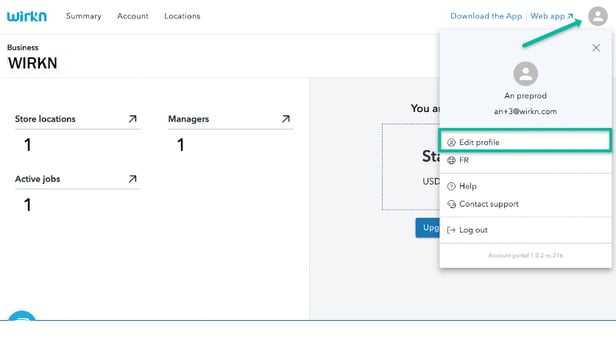The image size is (616, 362).
Task: Click the profile picture inside dropdown panel
Action: 525,74
